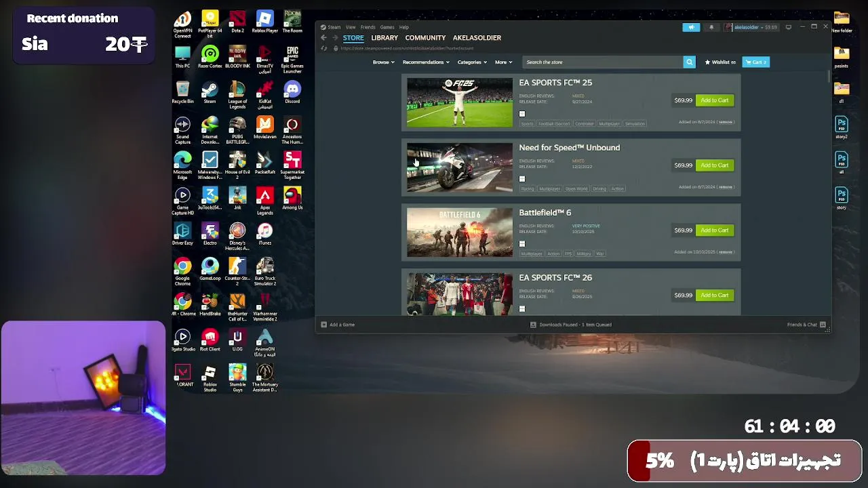Open Euro Truck Simulator 2 shortcut

[264, 271]
